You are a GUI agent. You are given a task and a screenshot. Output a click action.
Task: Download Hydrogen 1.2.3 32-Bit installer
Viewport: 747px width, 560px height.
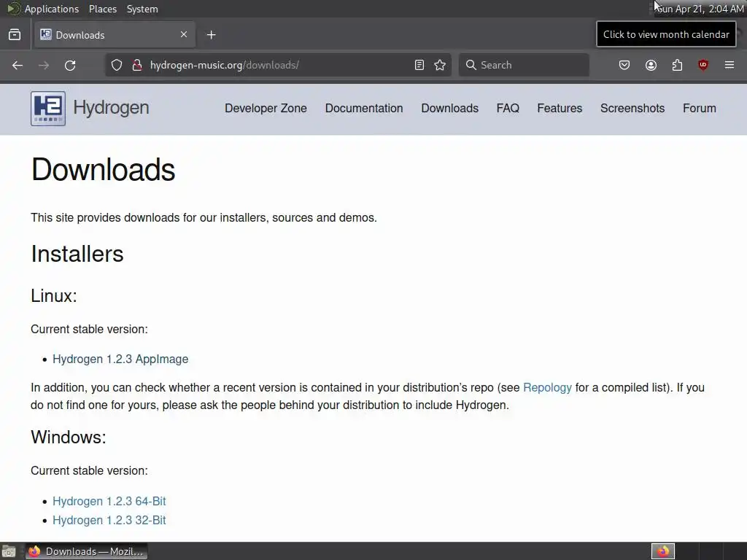[109, 520]
